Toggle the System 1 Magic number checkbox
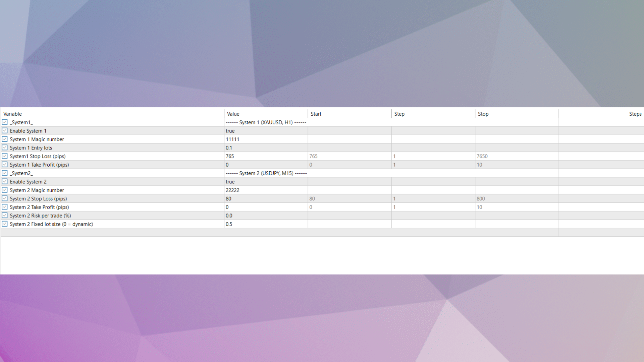Screen dimensions: 644x362 (x=5, y=139)
